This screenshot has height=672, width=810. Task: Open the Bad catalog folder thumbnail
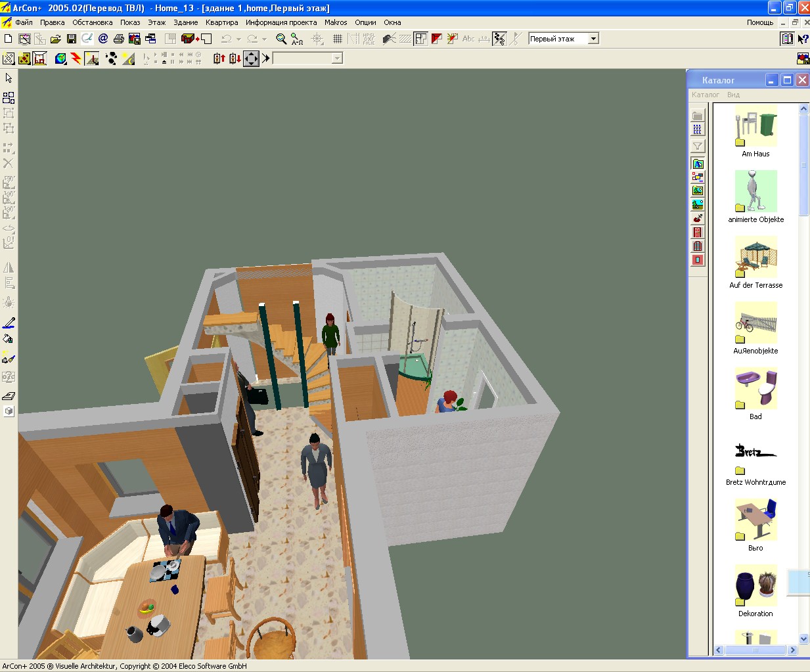tap(756, 388)
